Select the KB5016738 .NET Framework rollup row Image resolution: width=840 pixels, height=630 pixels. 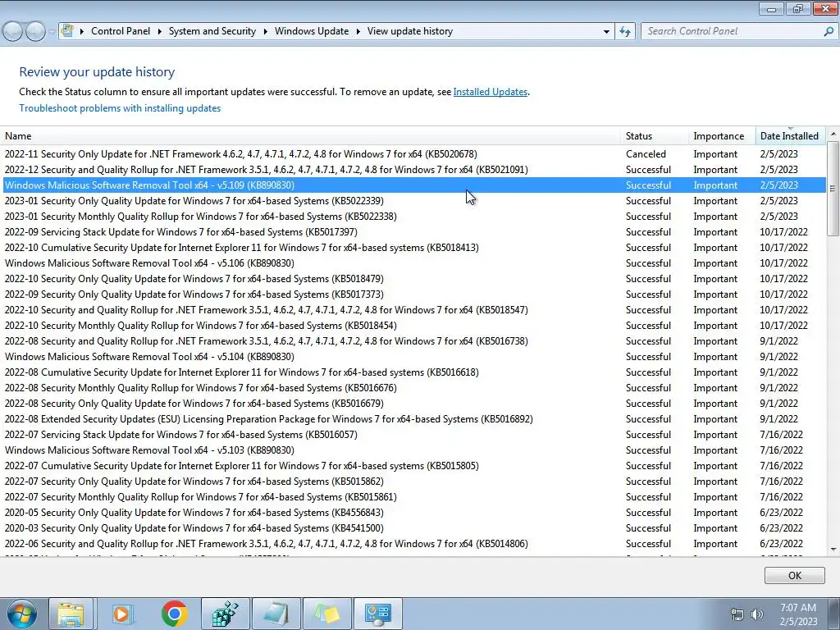[413, 341]
